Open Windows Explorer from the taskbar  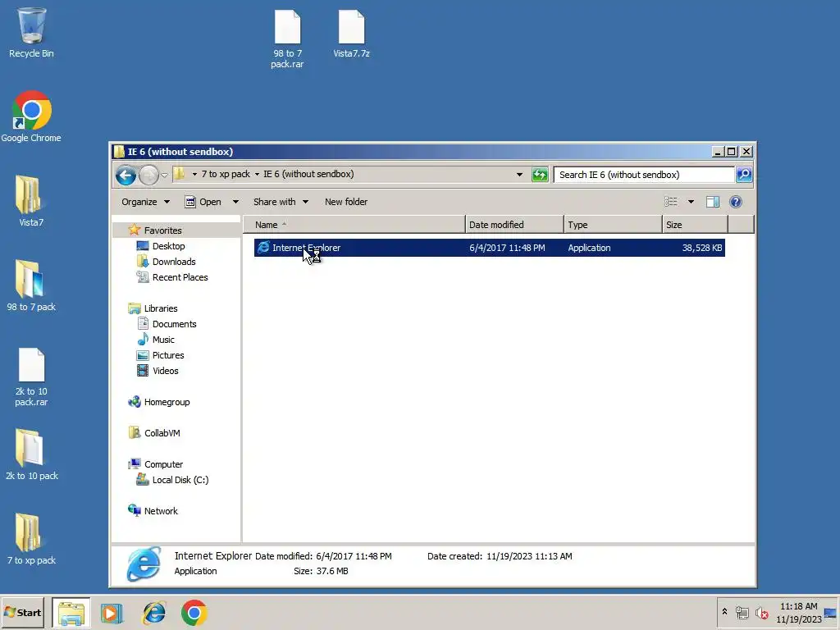tap(71, 613)
